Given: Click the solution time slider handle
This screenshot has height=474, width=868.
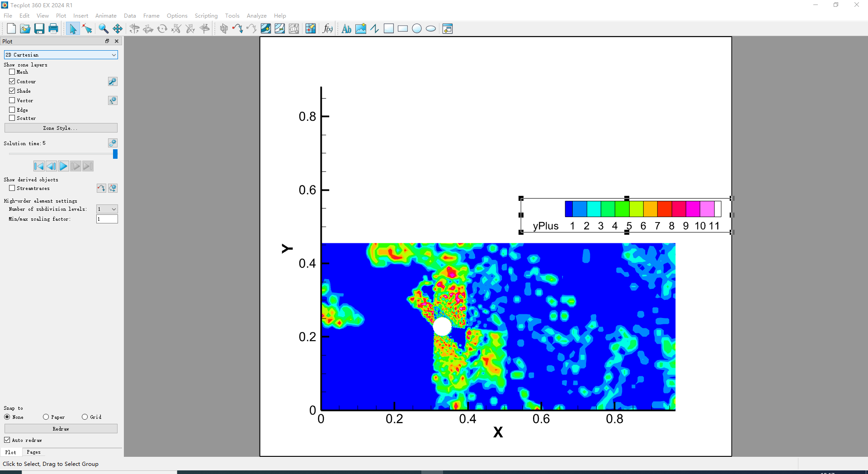Looking at the screenshot, I should pyautogui.click(x=115, y=154).
